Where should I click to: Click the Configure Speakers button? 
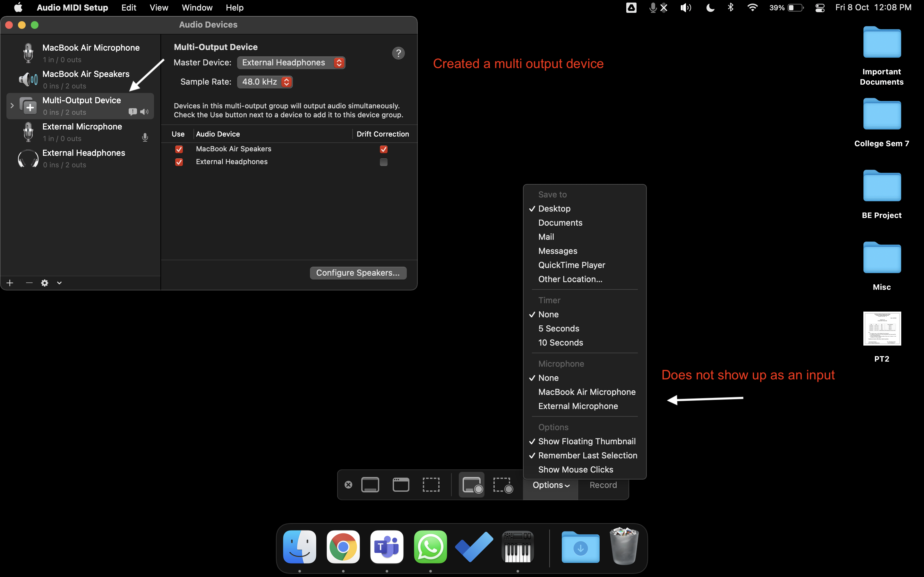click(358, 273)
